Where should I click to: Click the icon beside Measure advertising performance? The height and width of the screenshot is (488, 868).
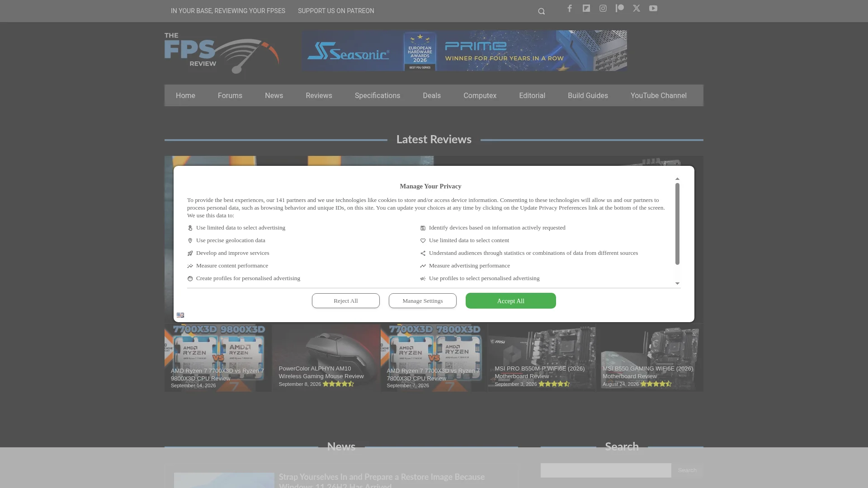click(423, 266)
